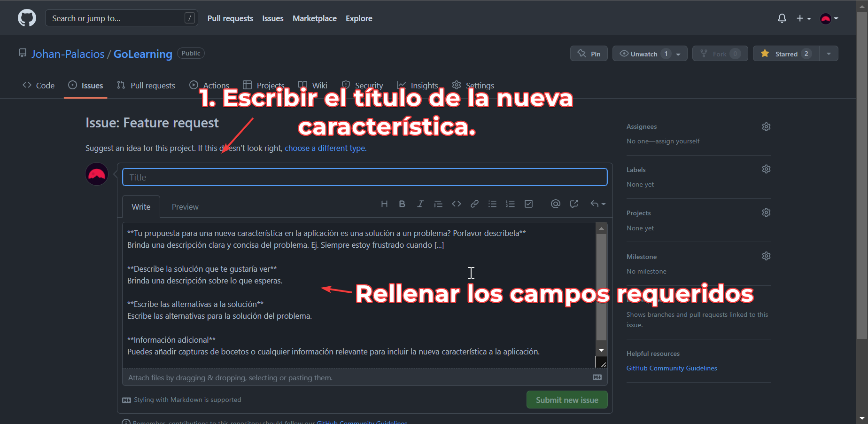Open the GitHub homepage logo
This screenshot has height=424, width=868.
coord(27,18)
